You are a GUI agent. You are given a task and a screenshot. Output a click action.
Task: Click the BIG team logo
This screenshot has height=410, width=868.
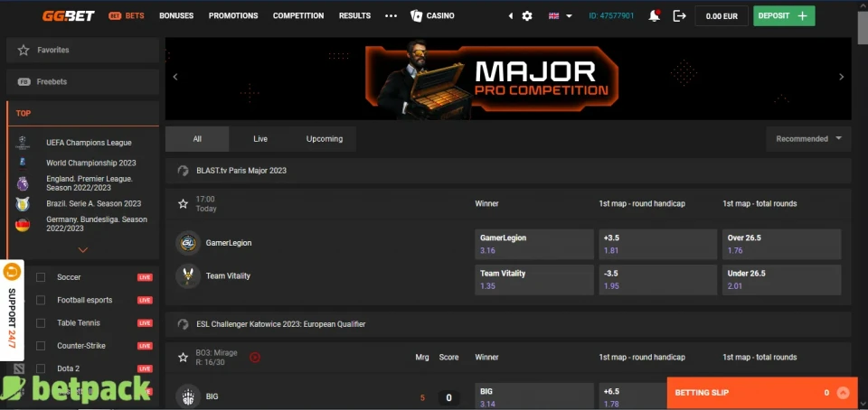[x=188, y=396]
